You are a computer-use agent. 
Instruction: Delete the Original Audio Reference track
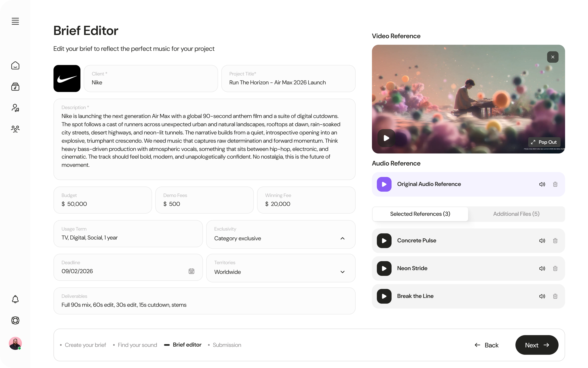tap(555, 184)
